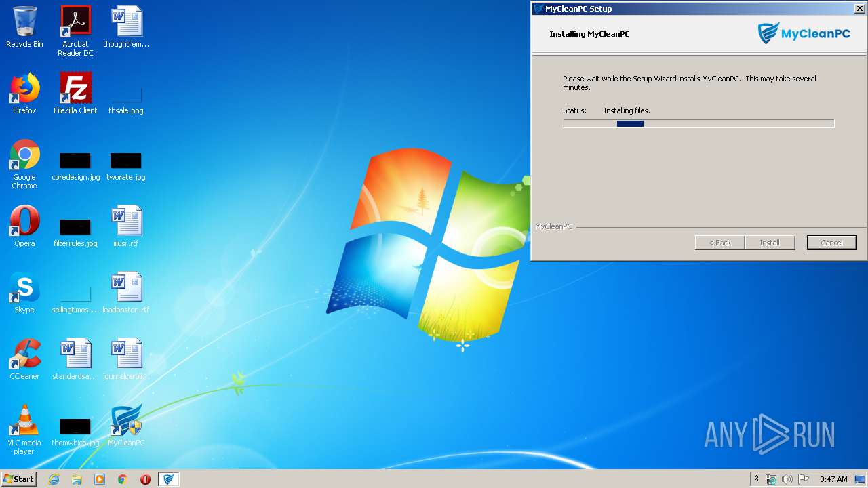Viewport: 868px width, 488px height.
Task: Close the MyCleanPC Setup window
Action: 859,9
